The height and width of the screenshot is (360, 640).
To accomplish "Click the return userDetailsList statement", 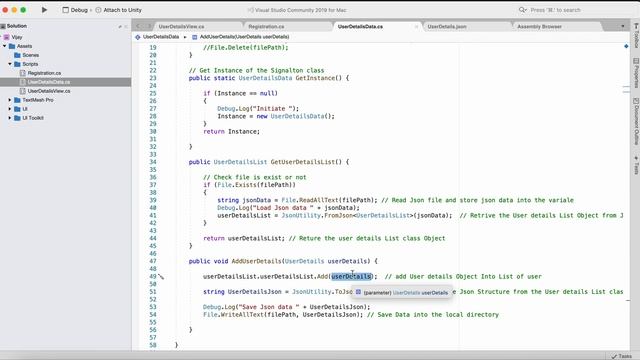I will click(x=244, y=238).
